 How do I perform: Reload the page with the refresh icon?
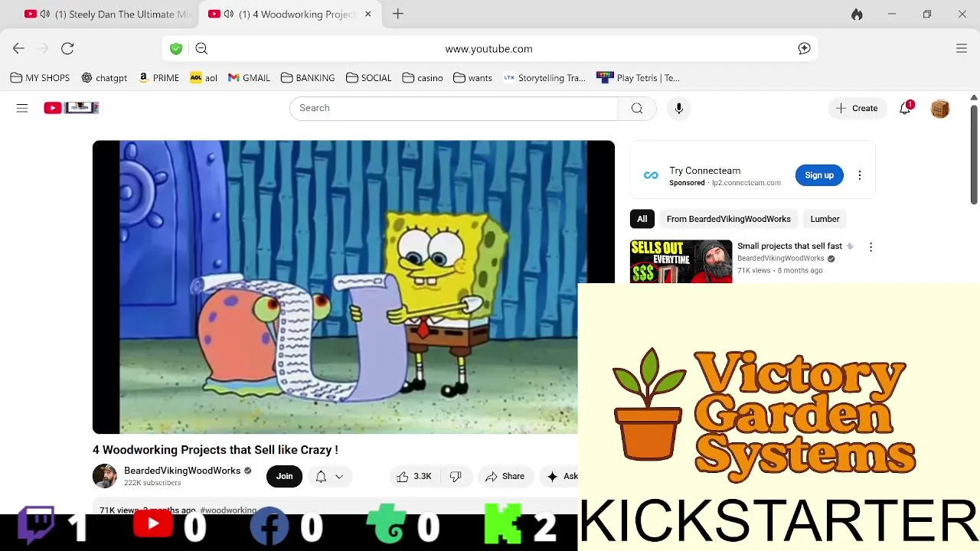[67, 48]
